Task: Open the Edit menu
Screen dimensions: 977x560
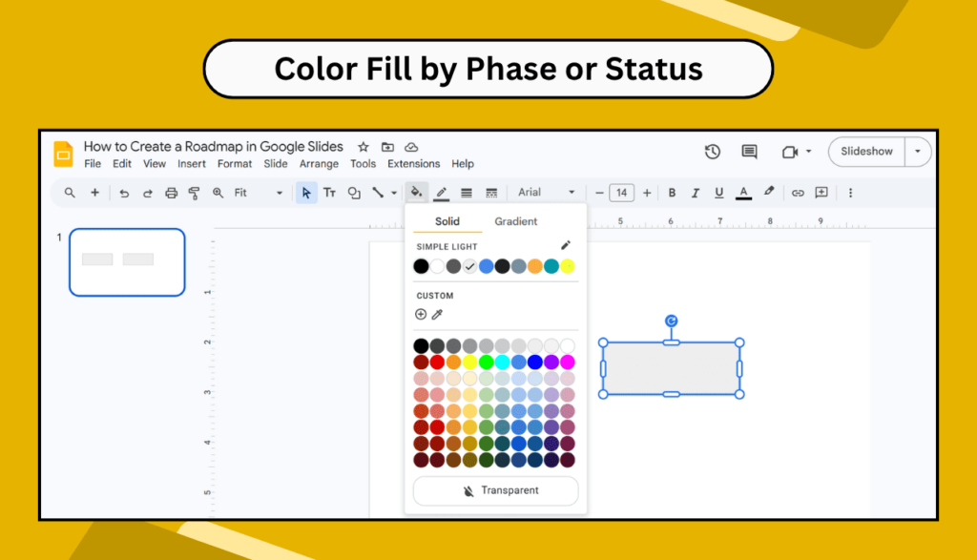Action: [122, 164]
